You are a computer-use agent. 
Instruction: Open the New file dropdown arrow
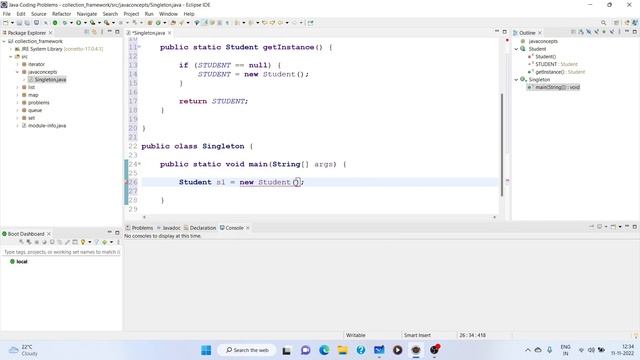point(12,23)
